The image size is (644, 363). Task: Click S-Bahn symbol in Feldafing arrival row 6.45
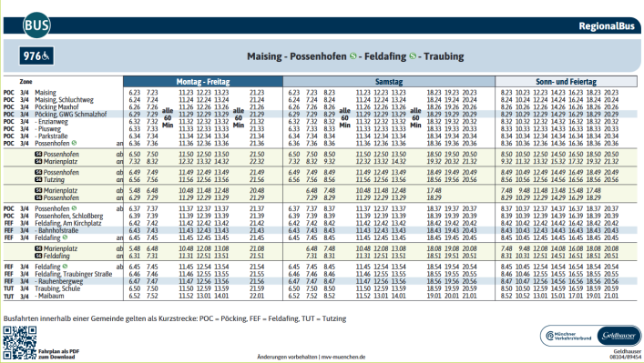pos(65,237)
